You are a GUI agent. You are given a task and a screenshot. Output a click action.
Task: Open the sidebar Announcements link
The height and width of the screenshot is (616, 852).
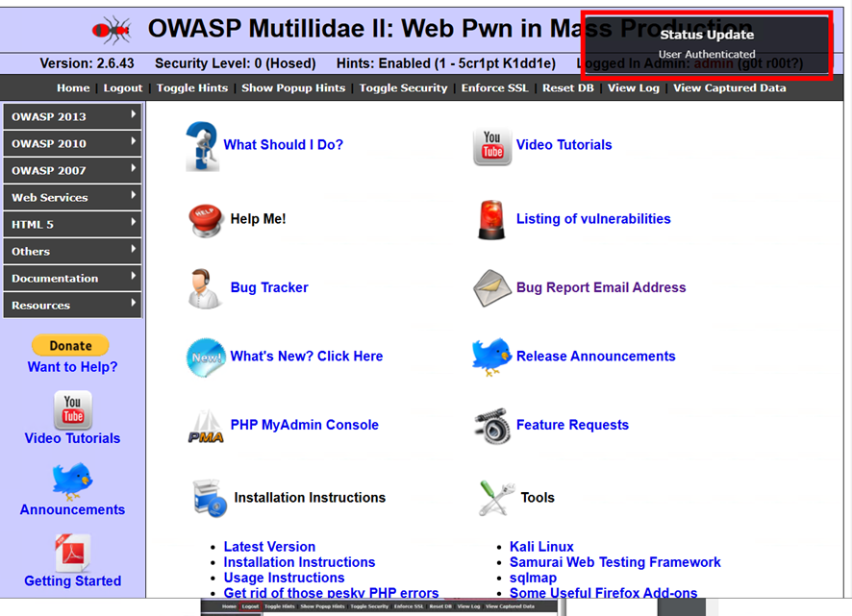[x=72, y=509]
